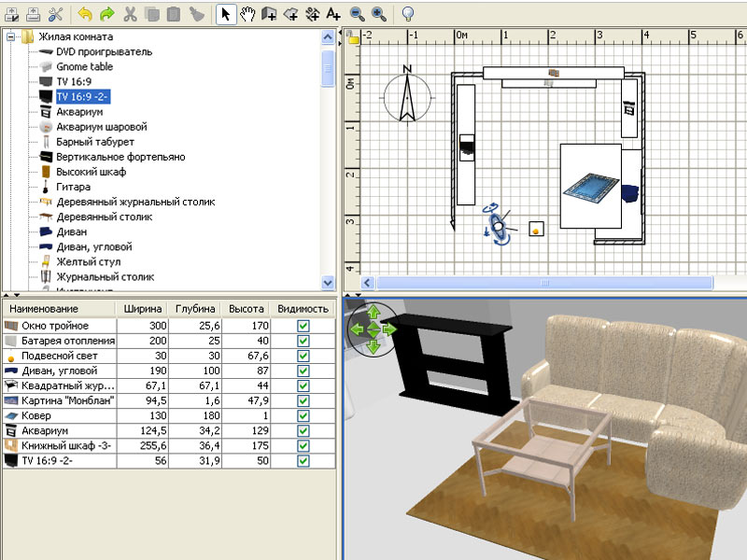Open help via light bulb icon
The image size is (747, 560).
pyautogui.click(x=407, y=14)
